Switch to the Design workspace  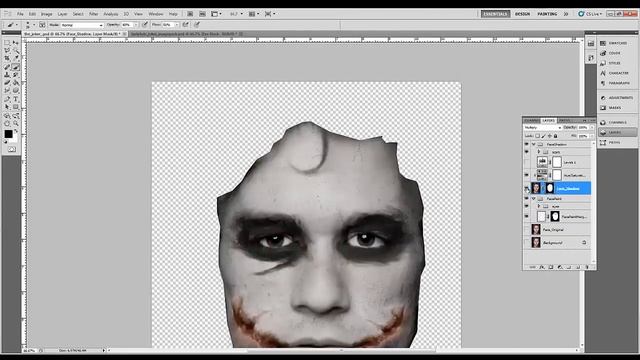pyautogui.click(x=522, y=14)
